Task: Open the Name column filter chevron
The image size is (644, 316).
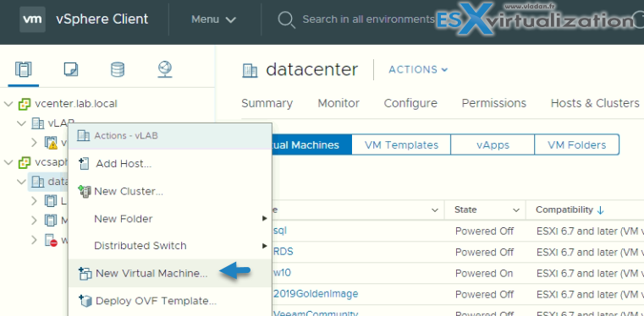Action: coord(434,210)
